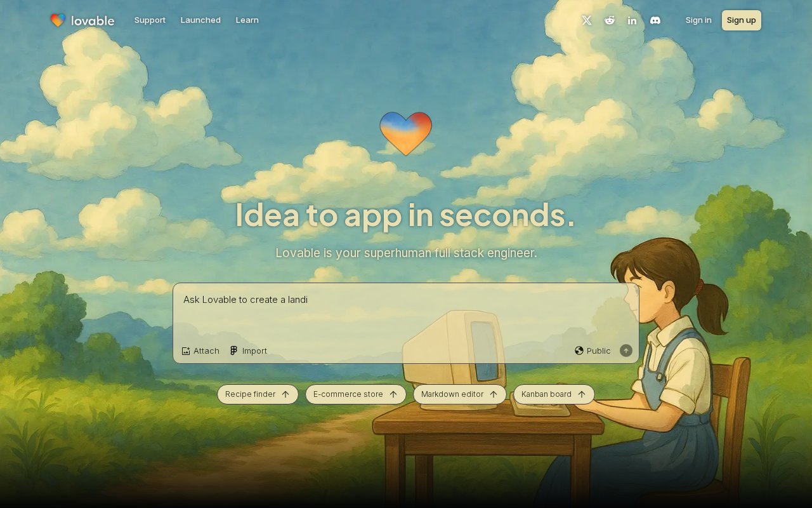Toggle the Public visibility setting

tap(593, 351)
